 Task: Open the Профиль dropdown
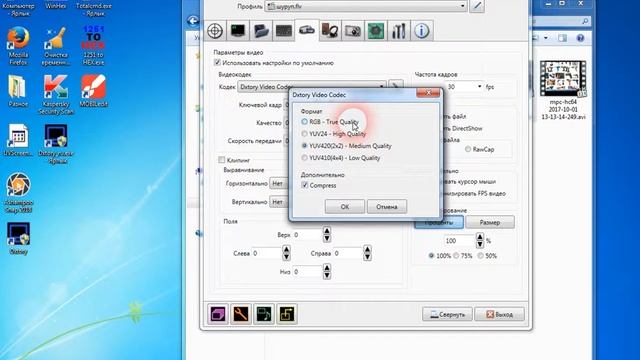[366, 6]
